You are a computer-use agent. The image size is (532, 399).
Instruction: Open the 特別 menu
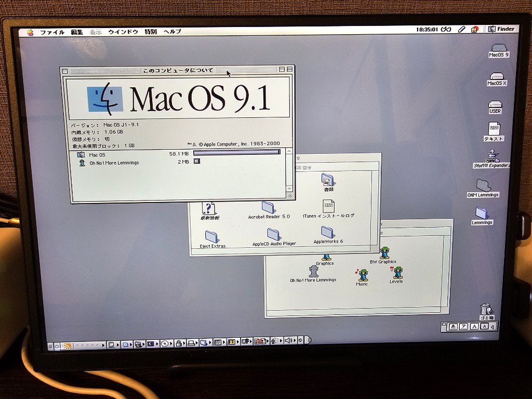(x=151, y=32)
